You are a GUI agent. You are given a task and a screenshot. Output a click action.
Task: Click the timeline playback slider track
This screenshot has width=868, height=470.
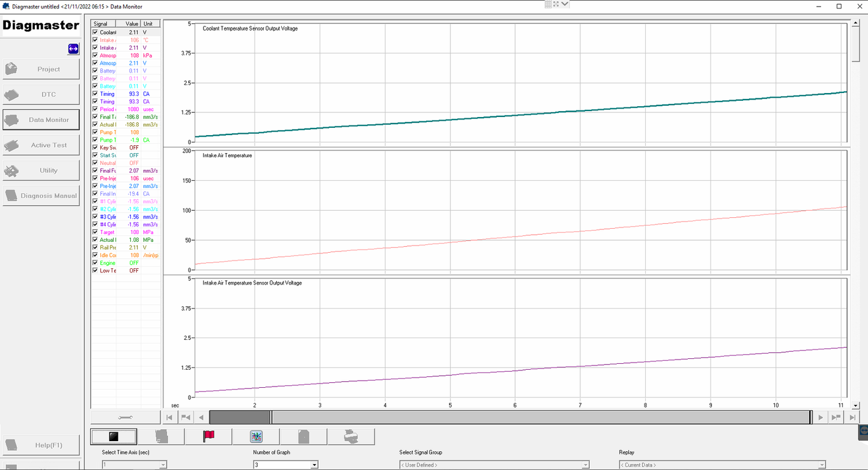tap(541, 417)
